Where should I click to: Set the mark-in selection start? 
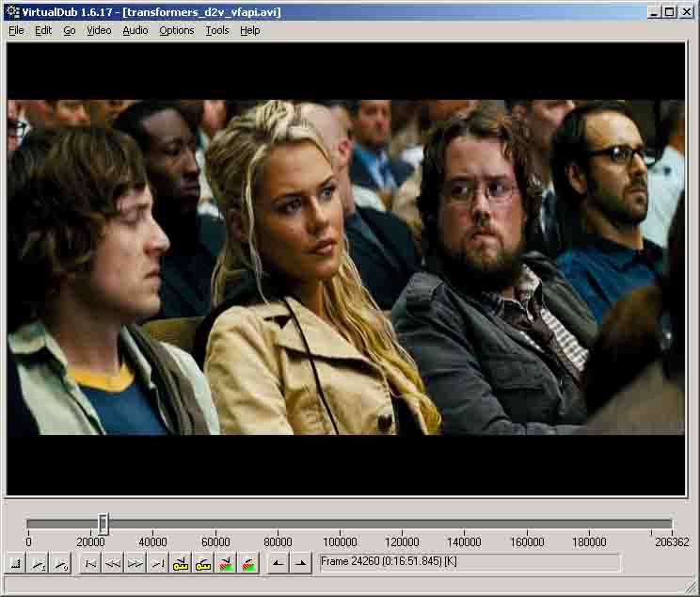pos(278,563)
